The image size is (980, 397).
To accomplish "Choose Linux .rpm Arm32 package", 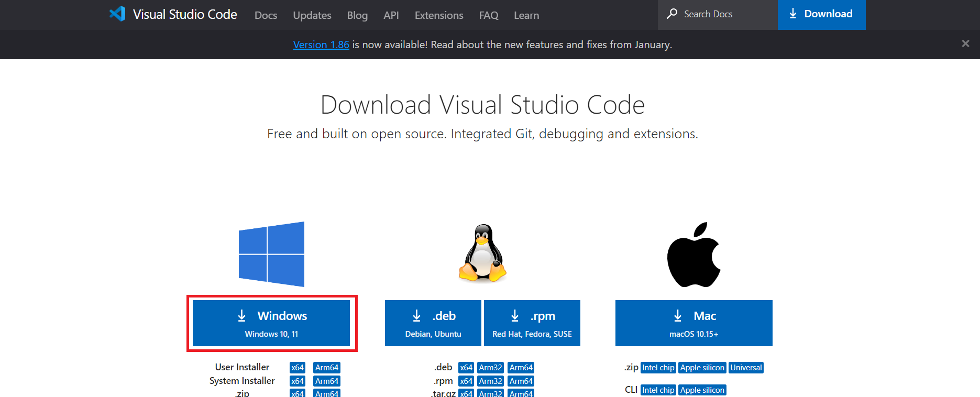I will 491,381.
